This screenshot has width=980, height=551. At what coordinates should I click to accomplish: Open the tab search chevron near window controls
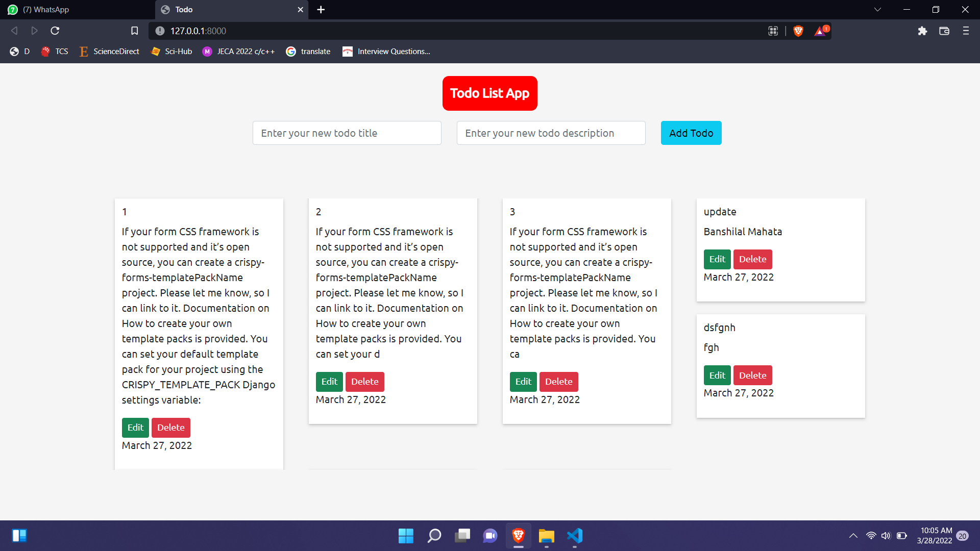click(877, 9)
